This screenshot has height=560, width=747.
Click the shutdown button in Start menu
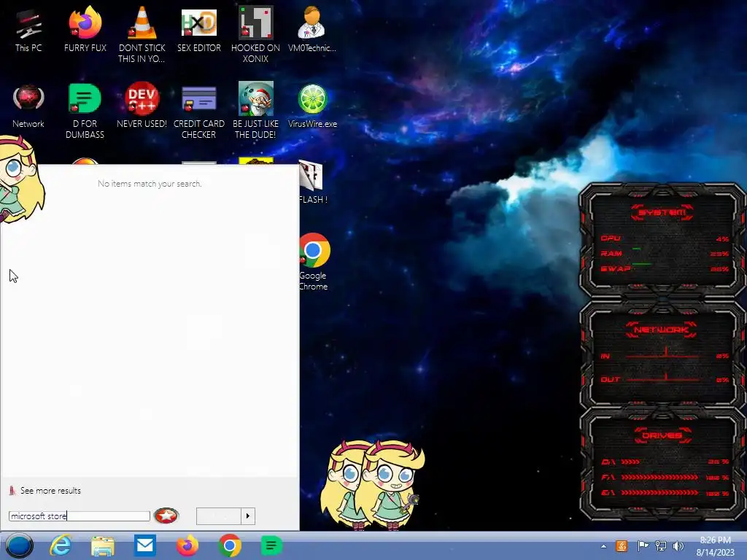219,516
